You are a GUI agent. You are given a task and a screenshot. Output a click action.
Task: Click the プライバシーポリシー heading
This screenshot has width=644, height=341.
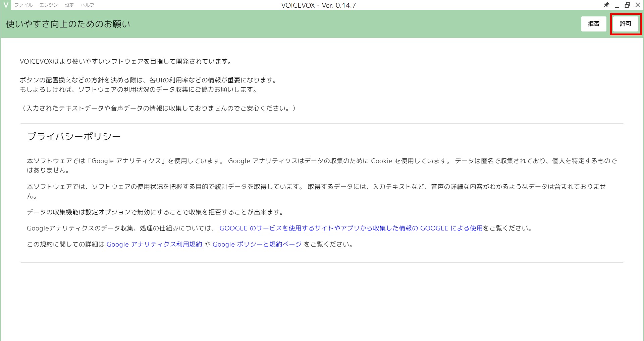pos(74,136)
